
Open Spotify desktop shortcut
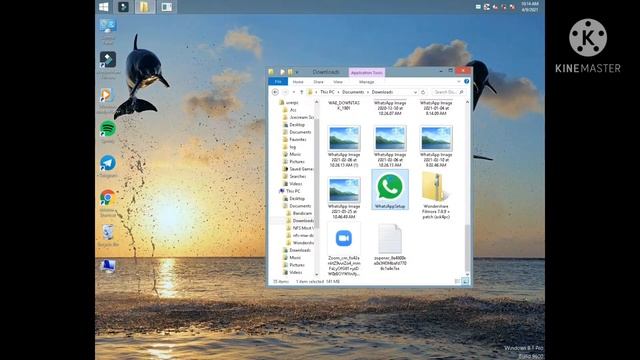click(108, 131)
